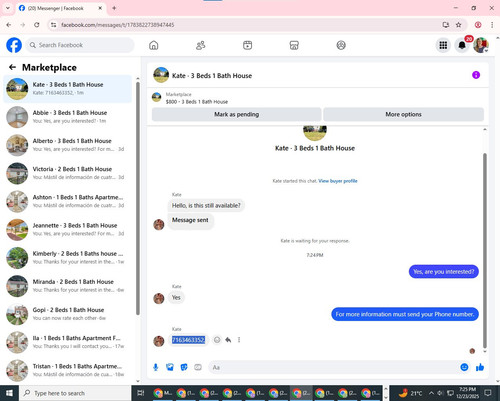The width and height of the screenshot is (500, 401).
Task: Open the Kimberly - 2 Beds 1 Baths house chat
Action: tap(68, 258)
